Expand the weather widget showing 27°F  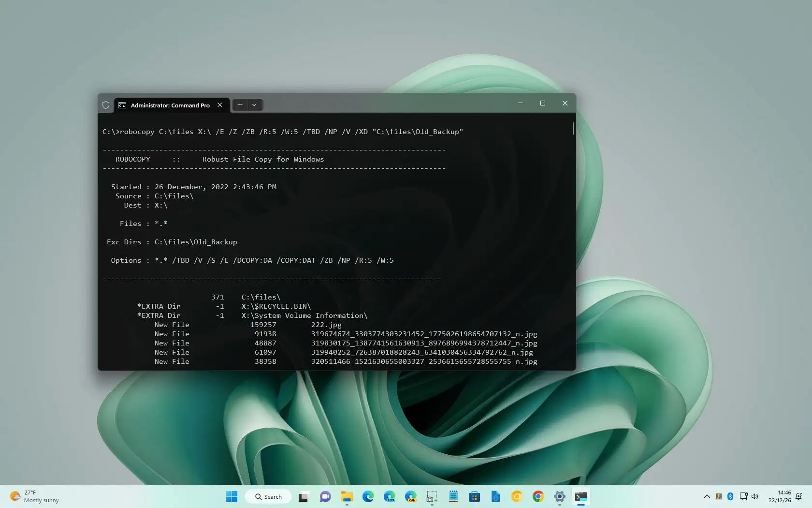34,496
